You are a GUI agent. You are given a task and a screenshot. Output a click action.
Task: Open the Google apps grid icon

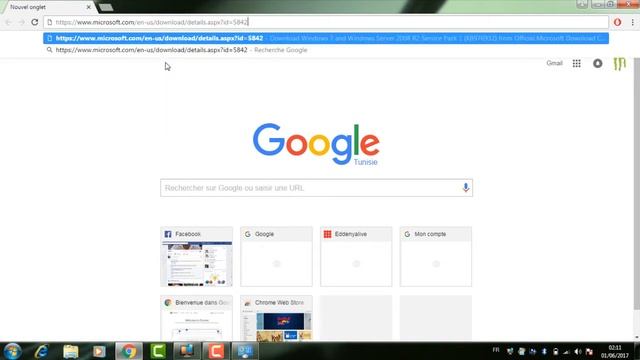[x=576, y=63]
